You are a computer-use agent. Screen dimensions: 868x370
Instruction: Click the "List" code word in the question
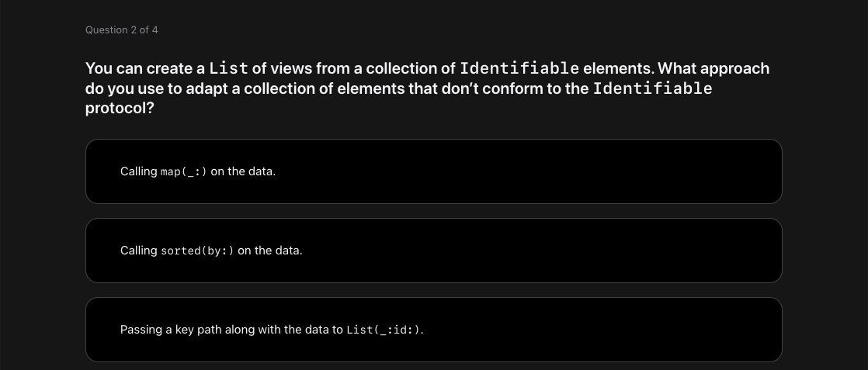(x=228, y=68)
